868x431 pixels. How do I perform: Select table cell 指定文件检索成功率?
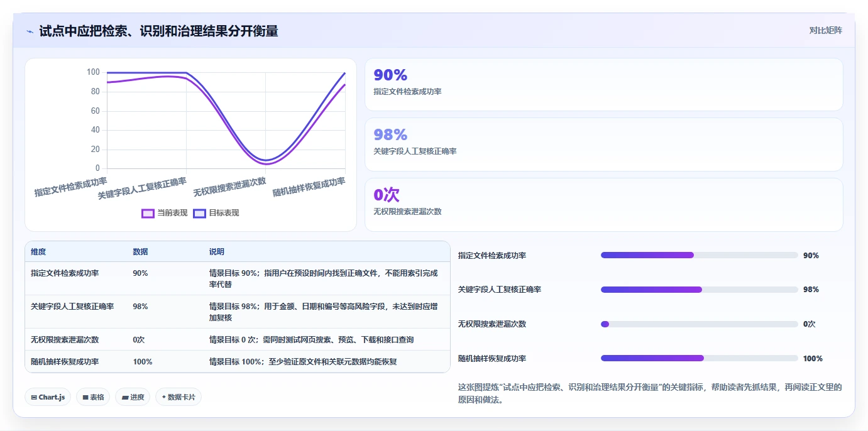[x=65, y=273]
